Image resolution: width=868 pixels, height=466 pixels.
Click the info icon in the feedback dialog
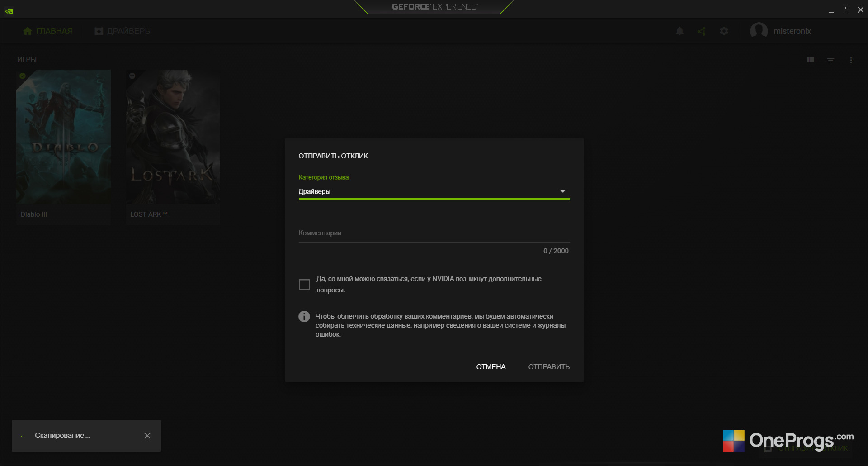pyautogui.click(x=304, y=316)
